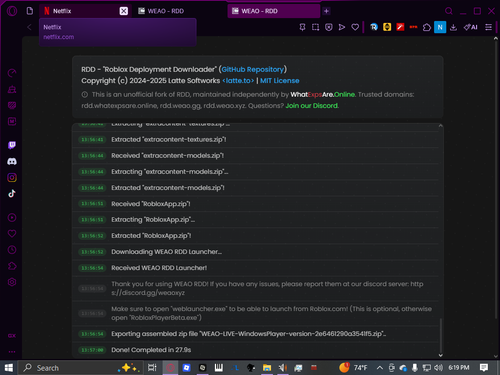The width and height of the screenshot is (500, 375).
Task: Click the red three-dots extension icon
Action: [x=413, y=27]
